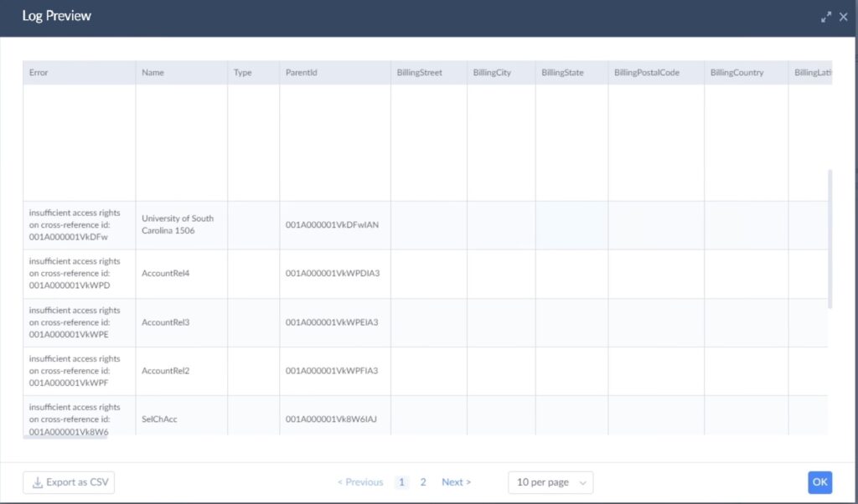
Task: Click ParentId 001A000001VkDFwIAN
Action: coord(332,224)
